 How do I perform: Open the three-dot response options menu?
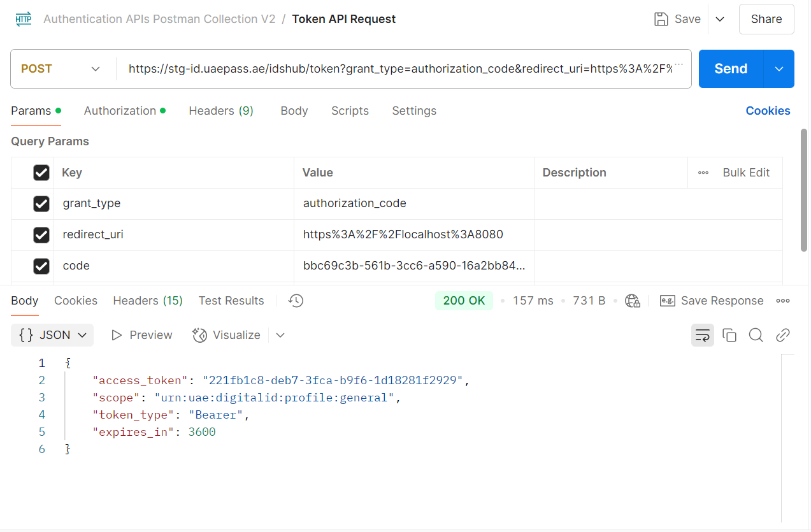coord(783,301)
